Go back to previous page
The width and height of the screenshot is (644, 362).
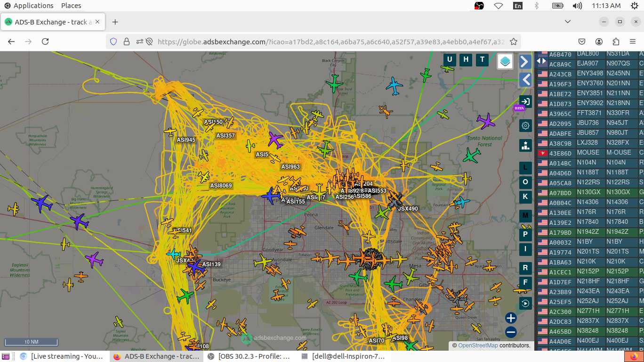pos(11,41)
